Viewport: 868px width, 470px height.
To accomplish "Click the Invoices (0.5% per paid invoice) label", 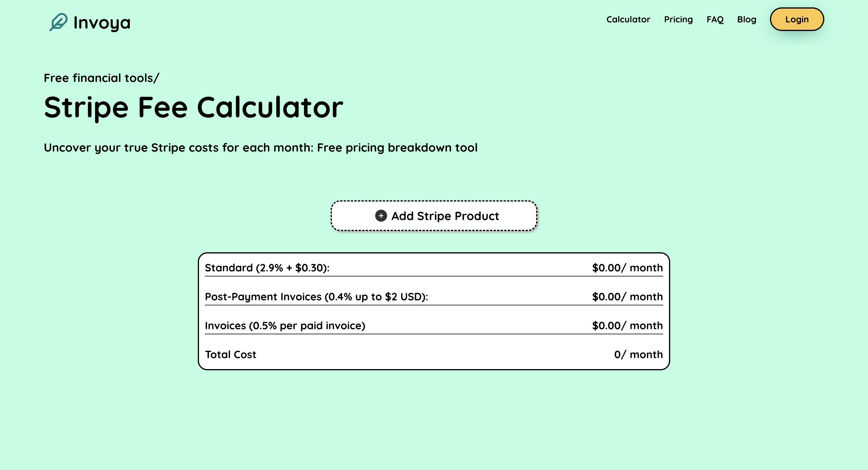I will (285, 325).
